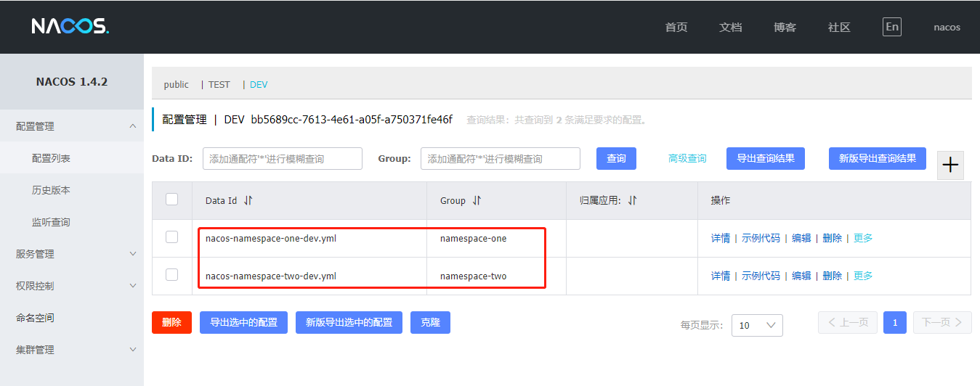Click the namespace ID bb5689cc-7613-4e61-a05f-a750371fe46f
The height and width of the screenshot is (386, 980).
pos(352,119)
